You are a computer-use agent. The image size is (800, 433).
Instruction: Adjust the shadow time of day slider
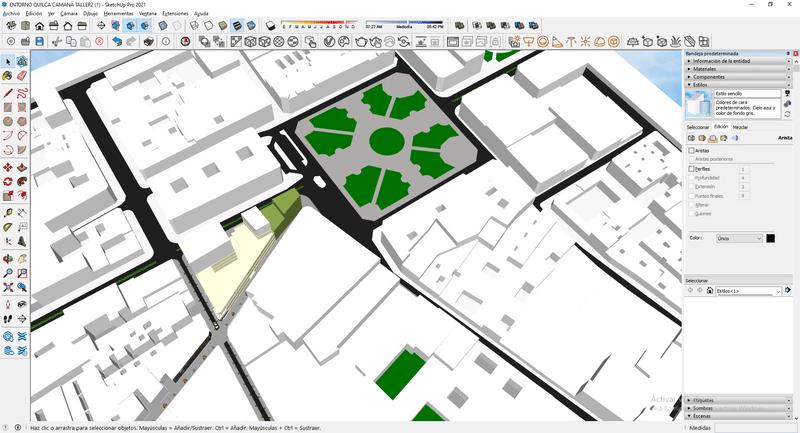pyautogui.click(x=404, y=26)
